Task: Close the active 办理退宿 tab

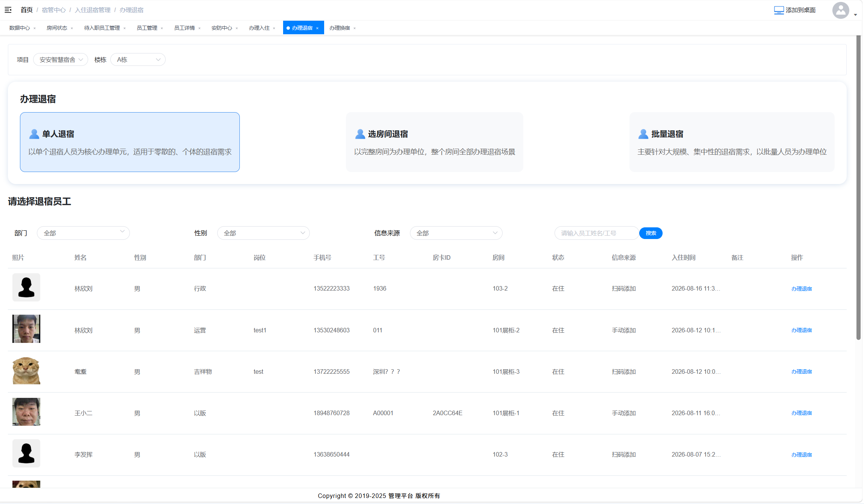Action: [x=317, y=28]
